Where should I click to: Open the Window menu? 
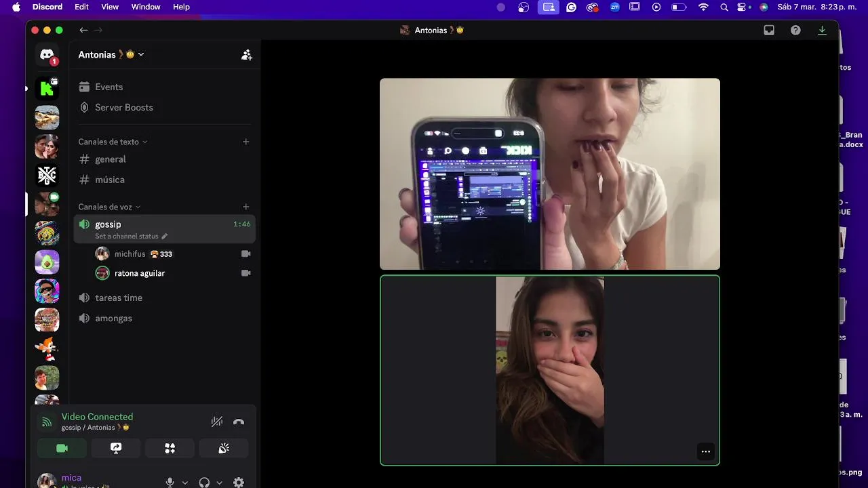point(146,7)
